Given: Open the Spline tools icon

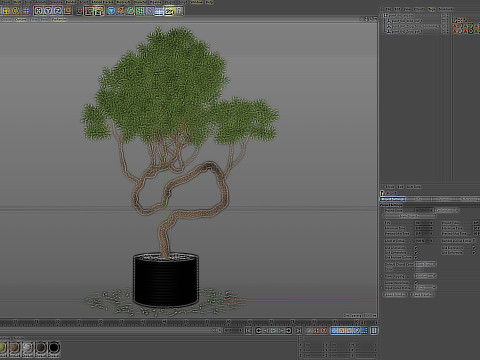Looking at the screenshot, I should (121, 11).
